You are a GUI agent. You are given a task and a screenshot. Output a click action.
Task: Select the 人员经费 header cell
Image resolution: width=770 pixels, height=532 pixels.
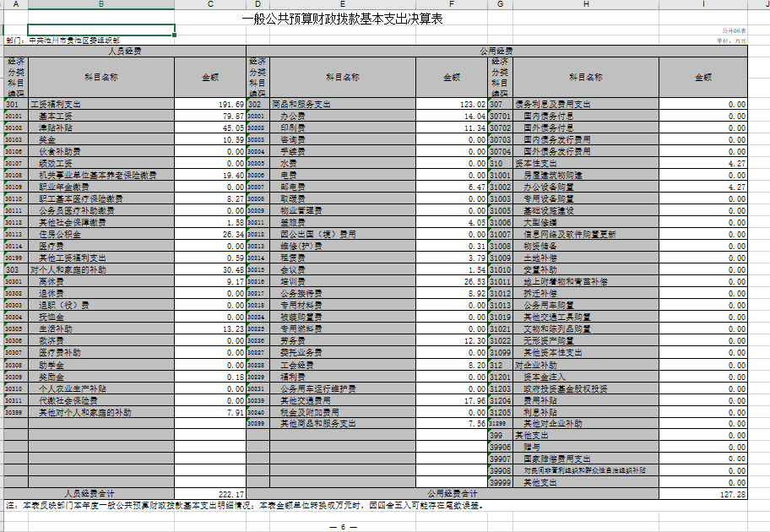pos(125,51)
